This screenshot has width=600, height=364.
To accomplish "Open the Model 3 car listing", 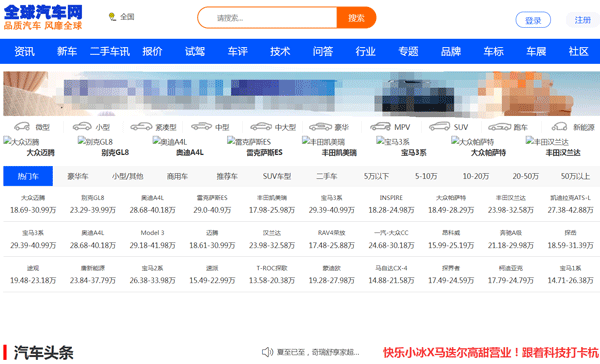I will pos(152,239).
